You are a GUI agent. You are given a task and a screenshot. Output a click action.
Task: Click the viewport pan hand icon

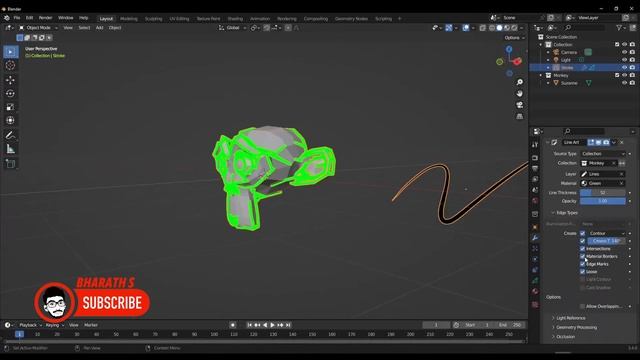pyautogui.click(x=520, y=93)
